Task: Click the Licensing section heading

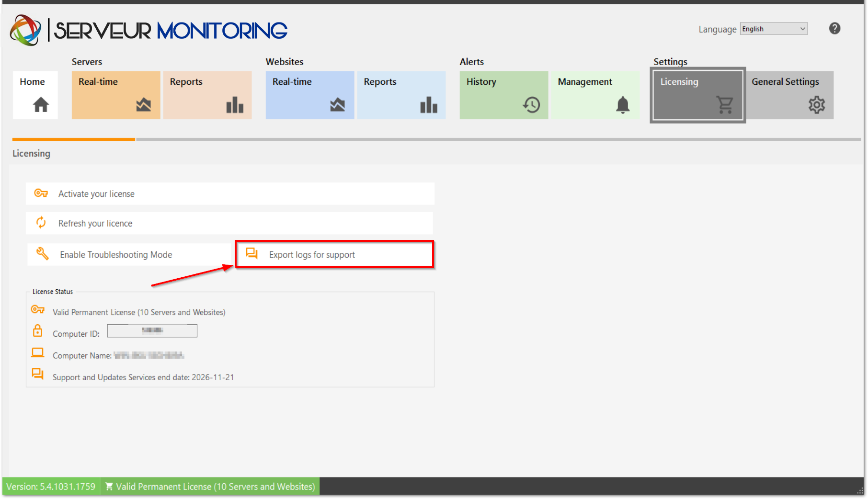Action: [31, 153]
